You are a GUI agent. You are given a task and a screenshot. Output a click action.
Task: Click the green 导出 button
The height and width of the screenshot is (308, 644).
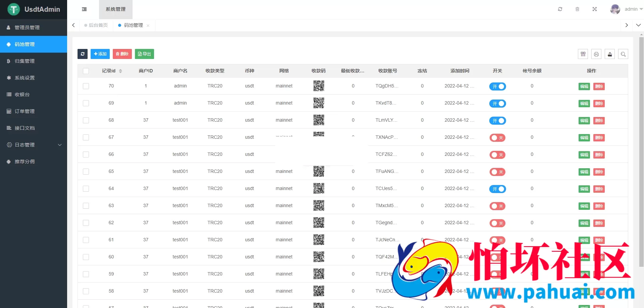[x=144, y=54]
